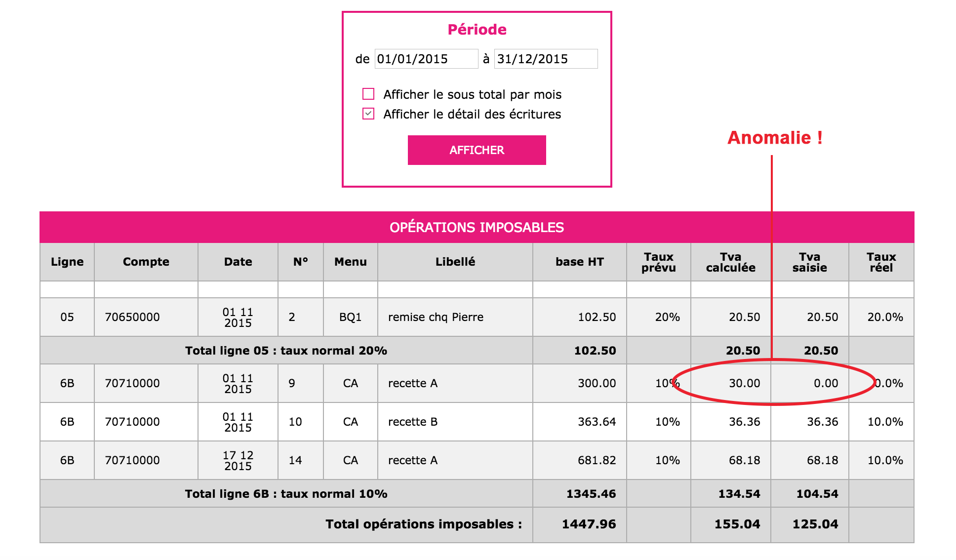Click the Date column header
The width and height of the screenshot is (956, 560).
[238, 262]
